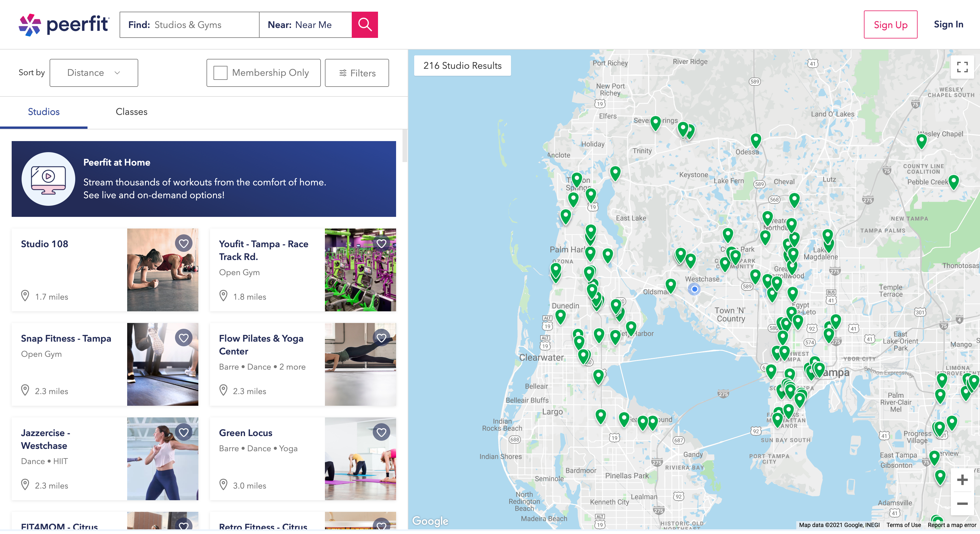This screenshot has width=980, height=534.
Task: Open Youfit - Tampa - Race Track Rd. listing
Action: click(263, 250)
